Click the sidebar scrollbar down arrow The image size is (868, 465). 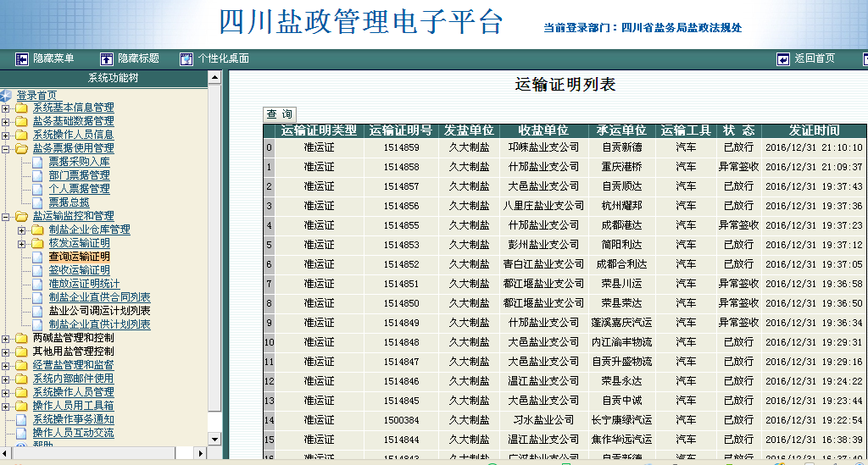(x=214, y=440)
